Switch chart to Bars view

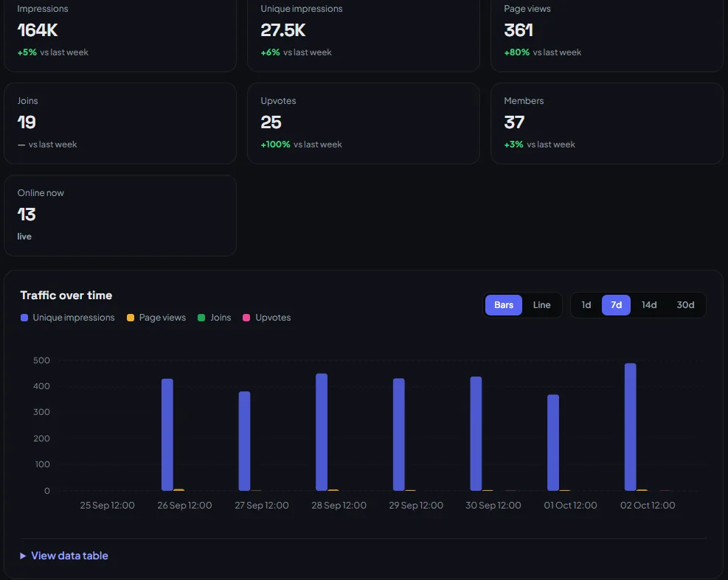[503, 305]
